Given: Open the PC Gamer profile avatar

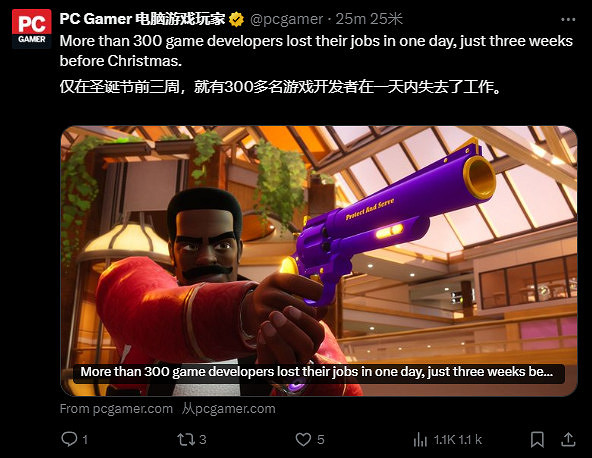Looking at the screenshot, I should [32, 29].
